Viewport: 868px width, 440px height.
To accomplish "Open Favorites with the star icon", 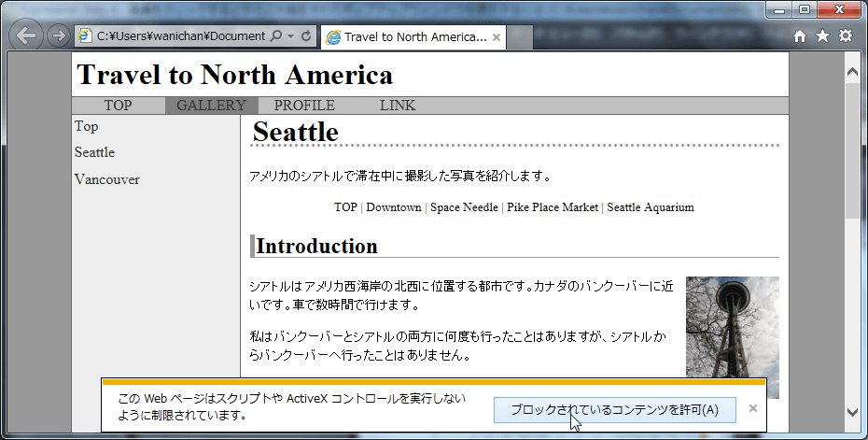I will pyautogui.click(x=822, y=36).
